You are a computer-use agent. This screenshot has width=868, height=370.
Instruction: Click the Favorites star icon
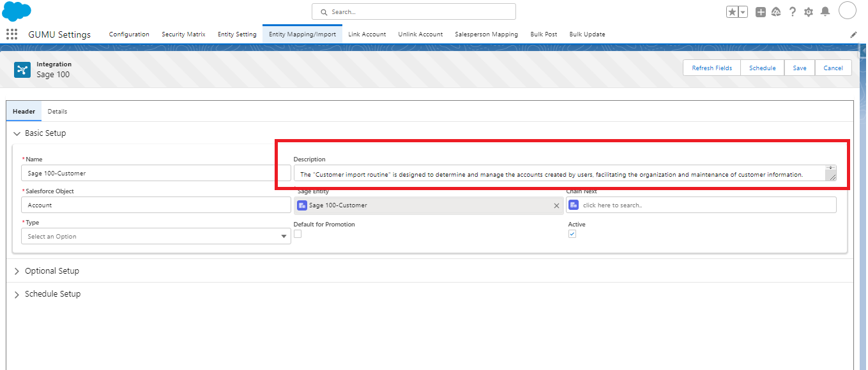[x=733, y=12]
